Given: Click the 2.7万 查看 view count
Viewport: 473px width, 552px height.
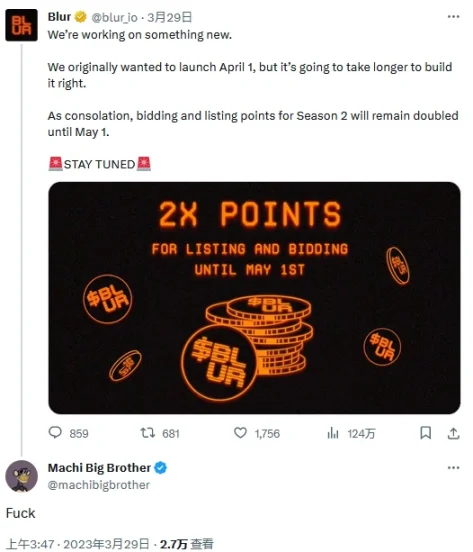Looking at the screenshot, I should (x=187, y=544).
